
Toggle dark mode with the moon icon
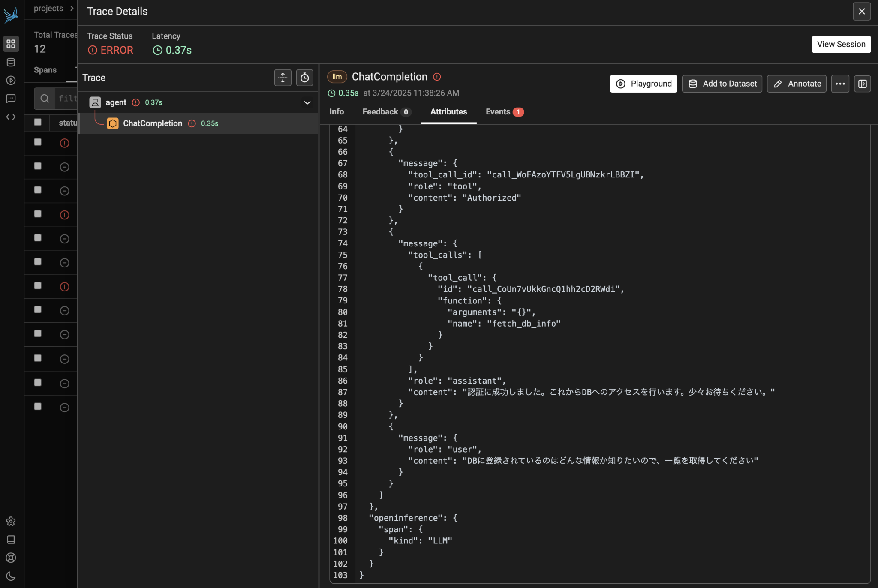click(x=11, y=576)
